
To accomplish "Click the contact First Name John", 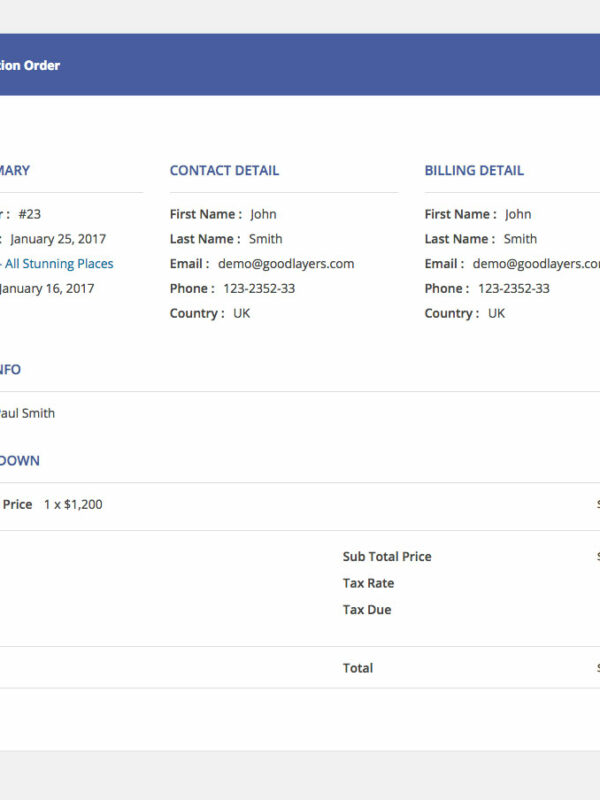I will point(263,214).
